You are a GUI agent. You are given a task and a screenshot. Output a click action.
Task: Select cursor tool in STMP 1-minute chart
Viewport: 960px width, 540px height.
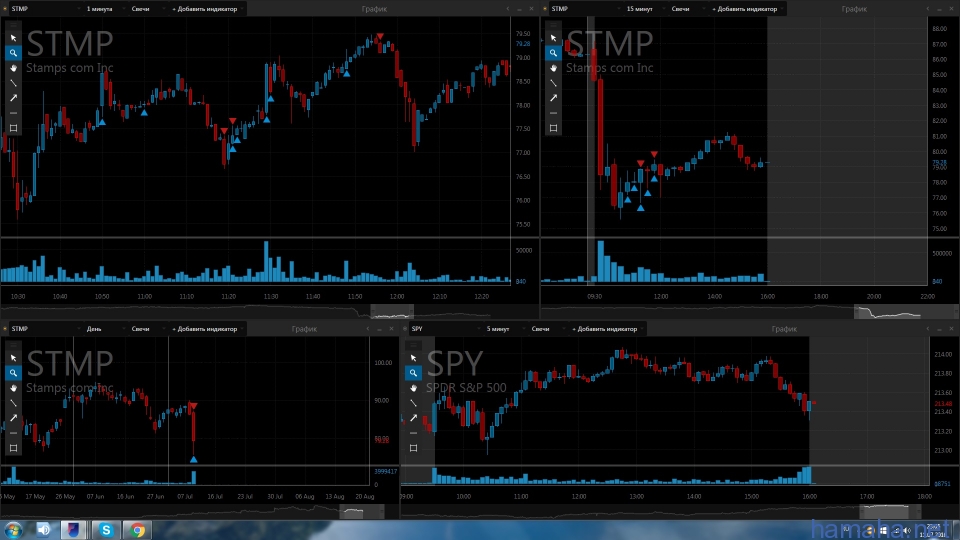click(13, 38)
